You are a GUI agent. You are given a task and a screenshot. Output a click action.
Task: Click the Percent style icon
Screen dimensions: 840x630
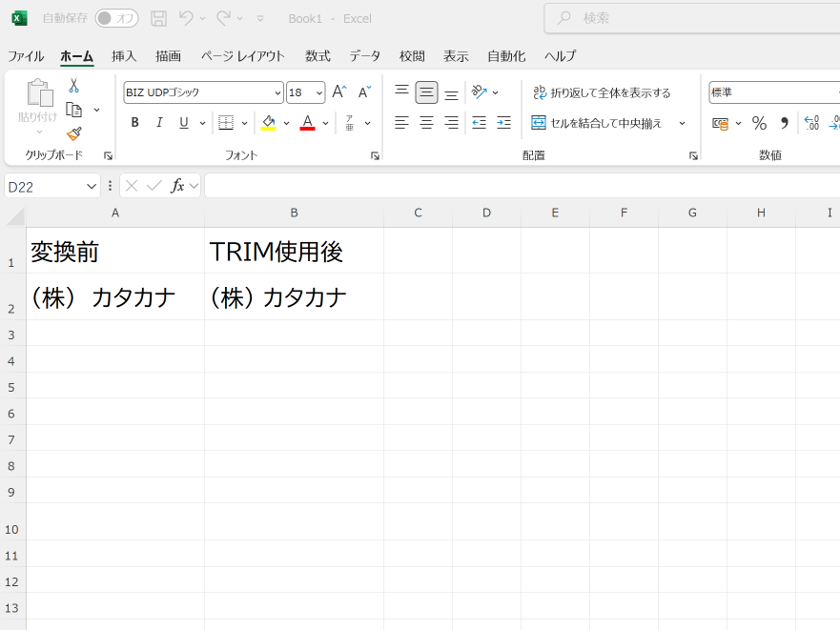click(759, 123)
